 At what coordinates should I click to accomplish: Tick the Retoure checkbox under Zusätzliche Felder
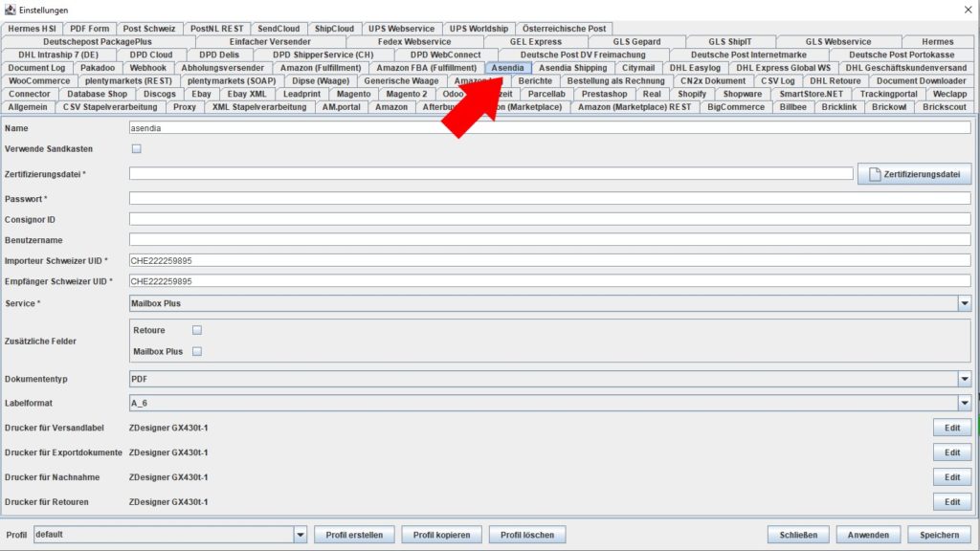[197, 330]
